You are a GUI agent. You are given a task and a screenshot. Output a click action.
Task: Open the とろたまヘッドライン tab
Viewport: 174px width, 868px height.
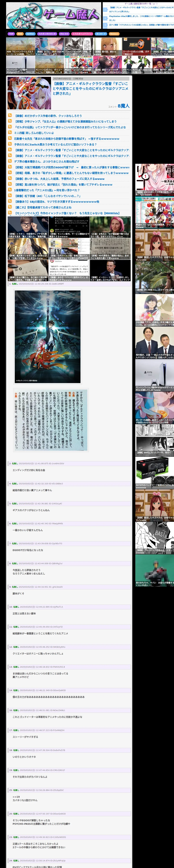pyautogui.click(x=82, y=34)
